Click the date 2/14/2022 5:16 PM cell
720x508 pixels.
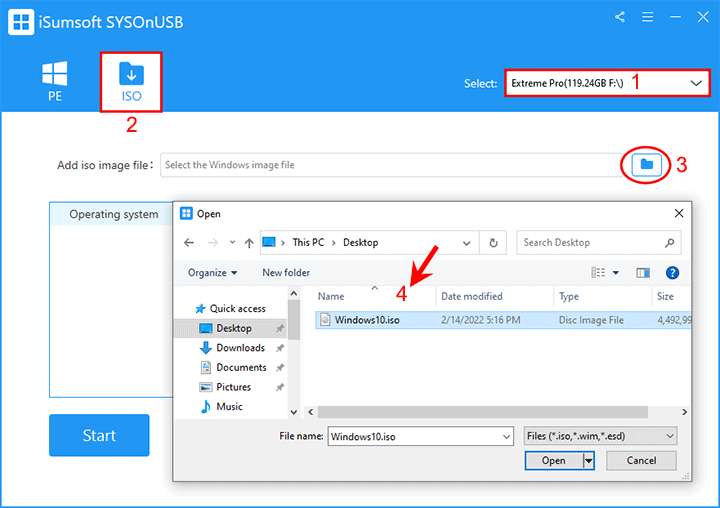pos(481,320)
